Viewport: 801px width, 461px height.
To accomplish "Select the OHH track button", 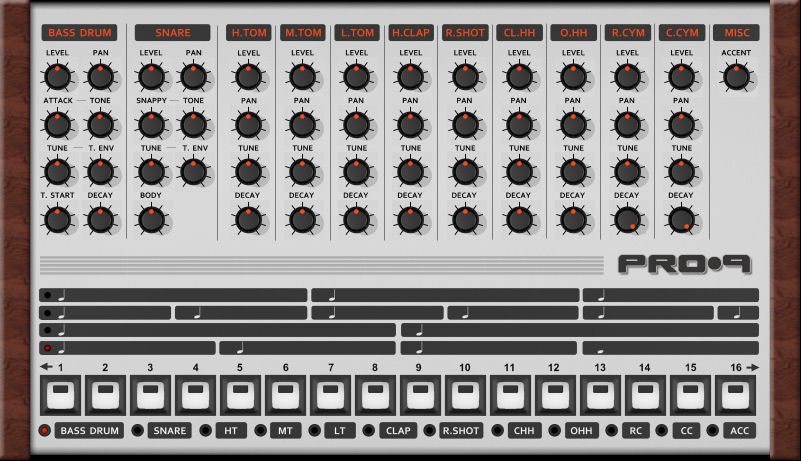I will coord(581,430).
